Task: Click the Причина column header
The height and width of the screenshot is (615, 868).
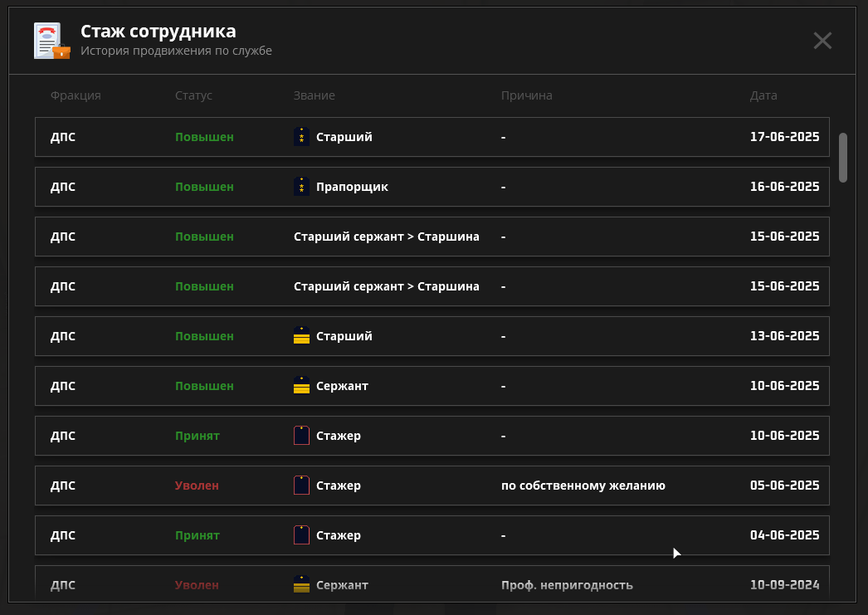Action: [x=526, y=95]
